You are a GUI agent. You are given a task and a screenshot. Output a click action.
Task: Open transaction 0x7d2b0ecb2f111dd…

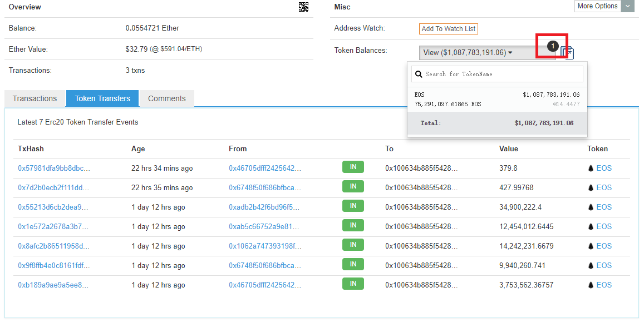click(x=53, y=187)
